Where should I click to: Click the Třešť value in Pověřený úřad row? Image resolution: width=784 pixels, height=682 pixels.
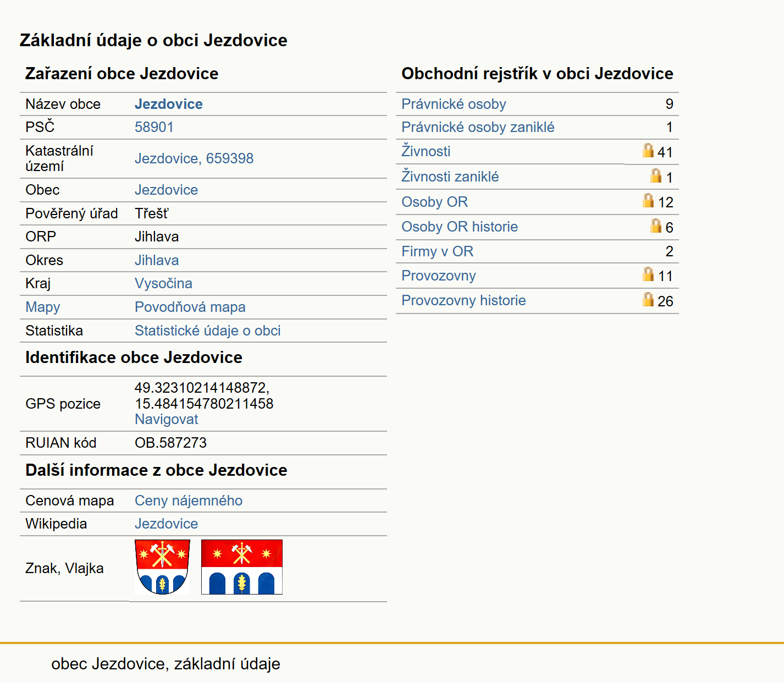[152, 213]
